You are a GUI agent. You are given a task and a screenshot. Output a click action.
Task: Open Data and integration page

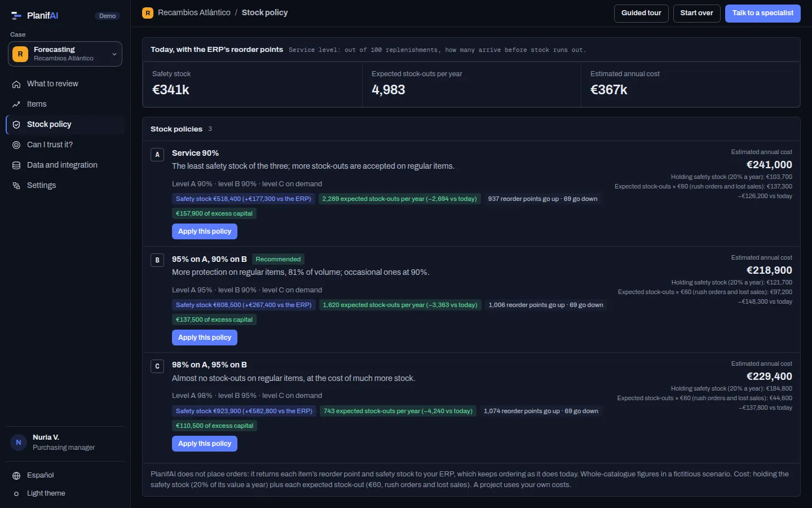click(65, 165)
